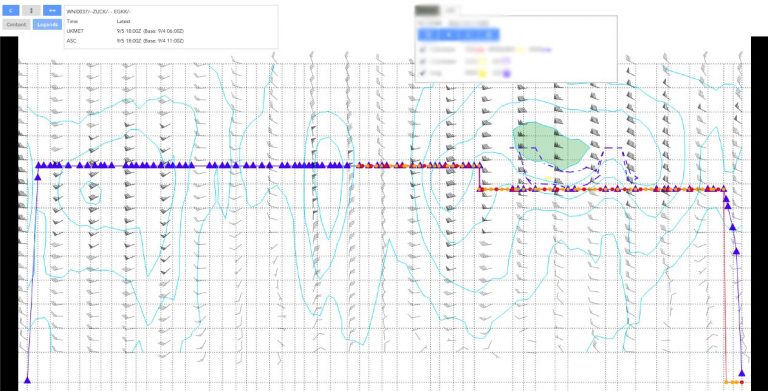Click the UKMET label in info panel
This screenshot has width=768, height=391.
[x=75, y=31]
